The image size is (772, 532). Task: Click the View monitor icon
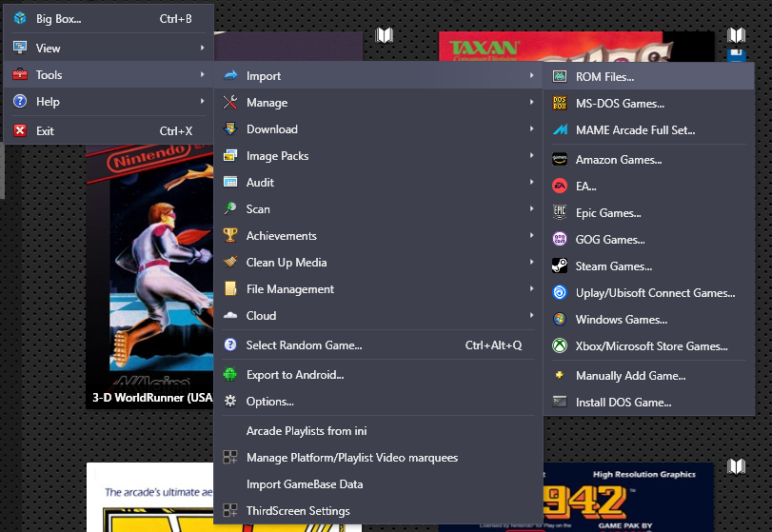pyautogui.click(x=20, y=48)
